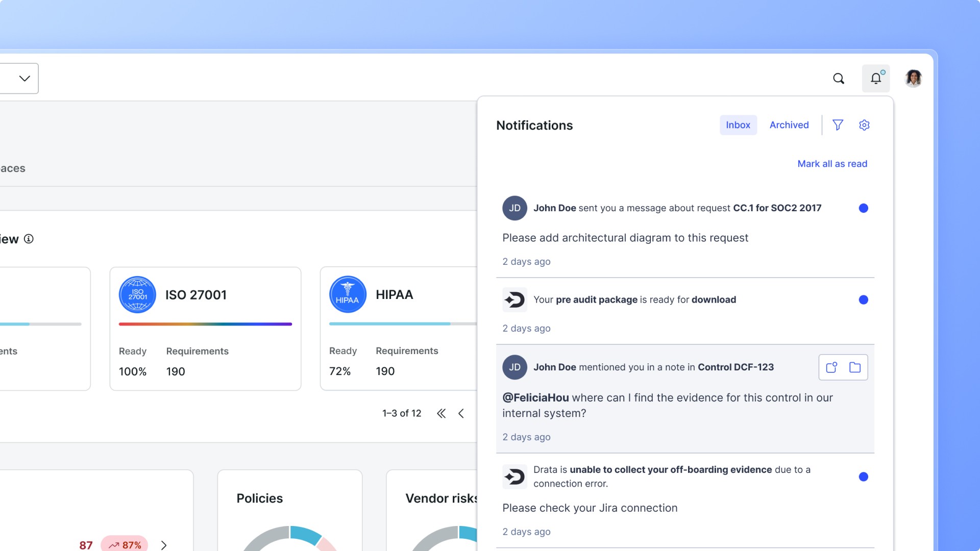980x551 pixels.
Task: Click 'Please check your Jira connection' message
Action: (x=590, y=508)
